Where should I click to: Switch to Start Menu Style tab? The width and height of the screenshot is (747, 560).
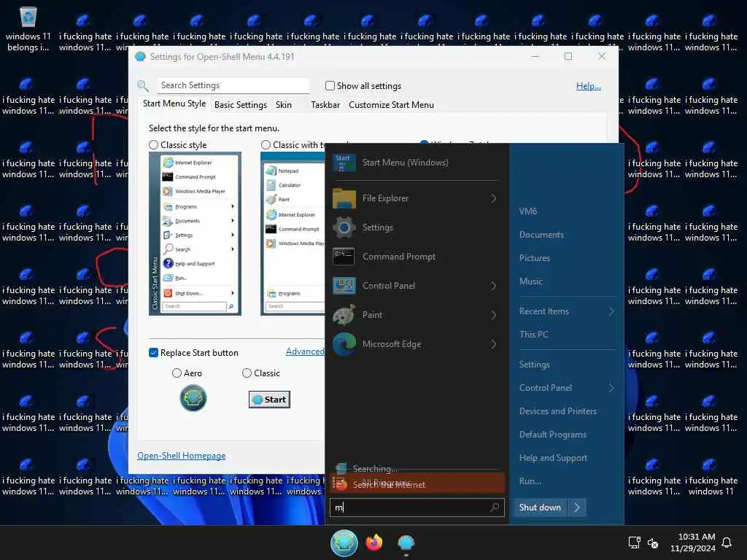[174, 104]
